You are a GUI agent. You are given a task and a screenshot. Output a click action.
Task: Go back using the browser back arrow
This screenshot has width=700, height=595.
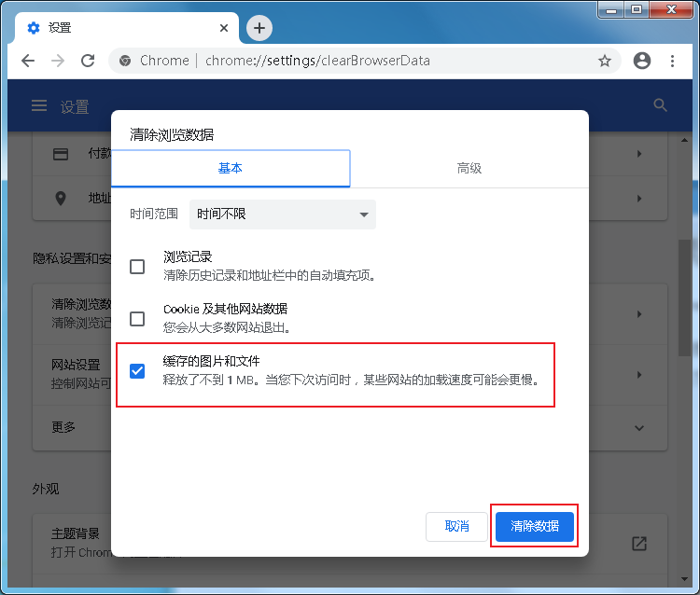(x=28, y=61)
